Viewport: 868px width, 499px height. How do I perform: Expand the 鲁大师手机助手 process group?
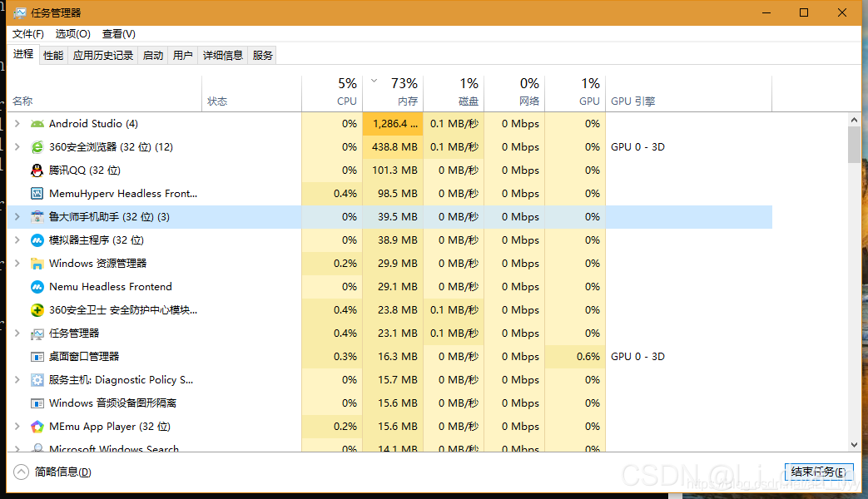(17, 217)
